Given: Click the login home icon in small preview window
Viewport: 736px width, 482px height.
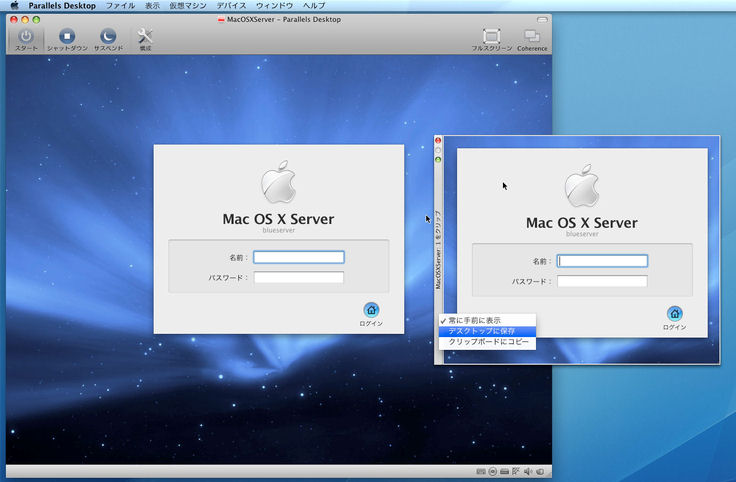Looking at the screenshot, I should click(675, 314).
